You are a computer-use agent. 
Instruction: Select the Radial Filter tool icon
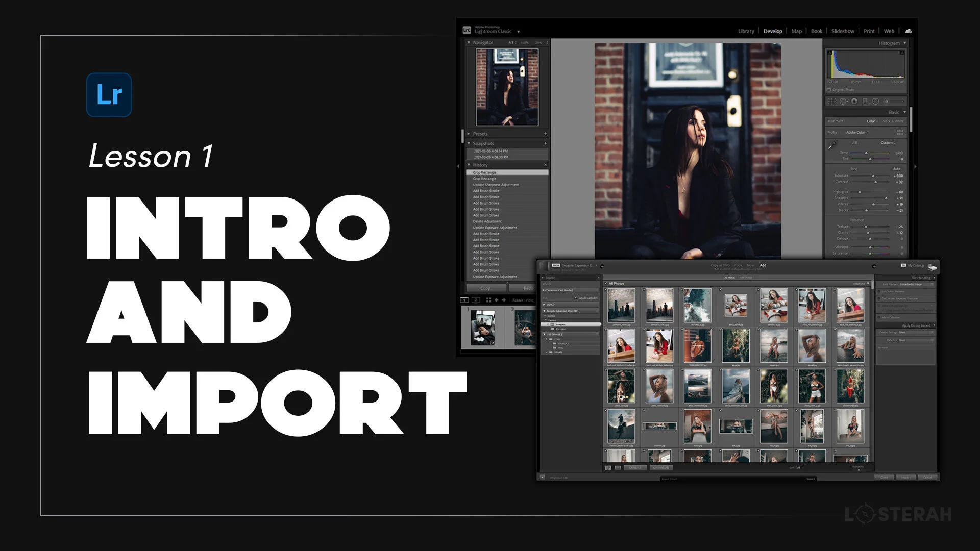875,102
